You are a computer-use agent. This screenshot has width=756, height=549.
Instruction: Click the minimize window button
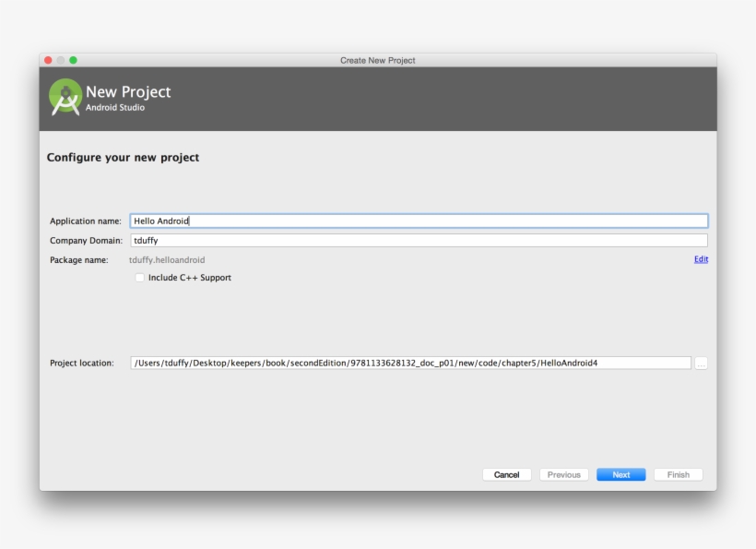coord(61,60)
